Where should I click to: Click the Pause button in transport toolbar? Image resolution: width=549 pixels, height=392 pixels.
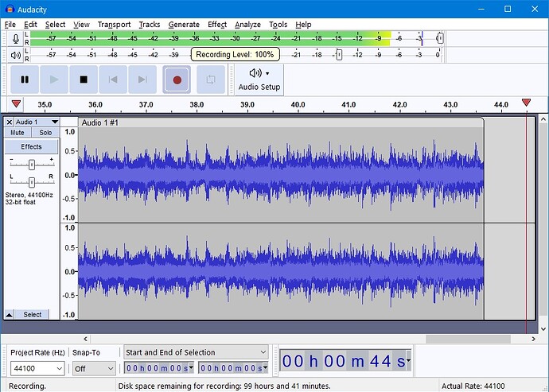pos(25,80)
